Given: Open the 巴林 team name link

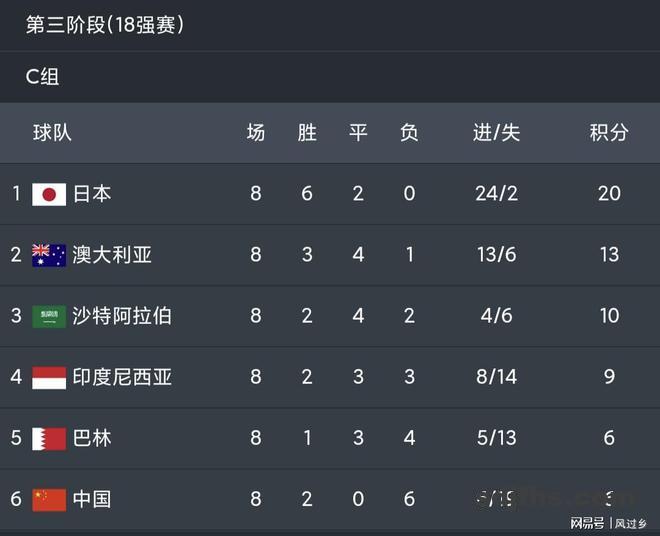Looking at the screenshot, I should click(x=92, y=438).
